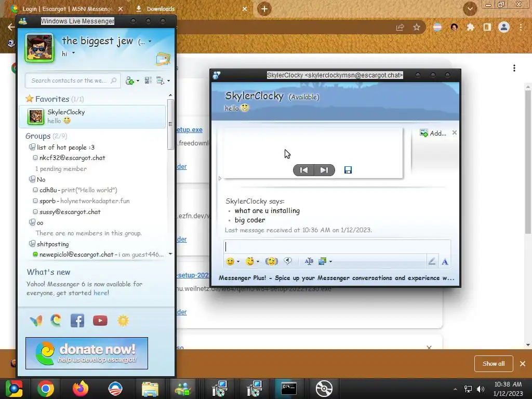Viewport: 532px width, 399px height.
Task: Toggle the chat side panel arrow
Action: [x=220, y=179]
